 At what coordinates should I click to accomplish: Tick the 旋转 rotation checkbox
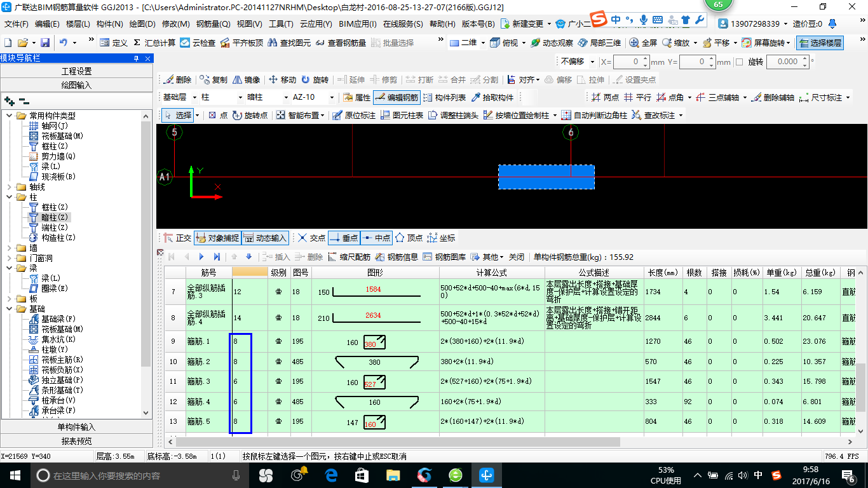(x=739, y=62)
